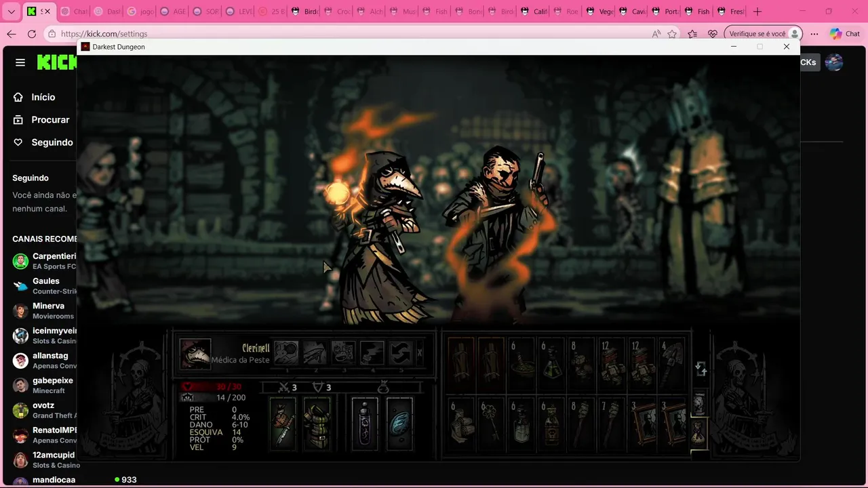Open gabepeixe Minecraft channel
The height and width of the screenshot is (488, 868).
pos(43,385)
